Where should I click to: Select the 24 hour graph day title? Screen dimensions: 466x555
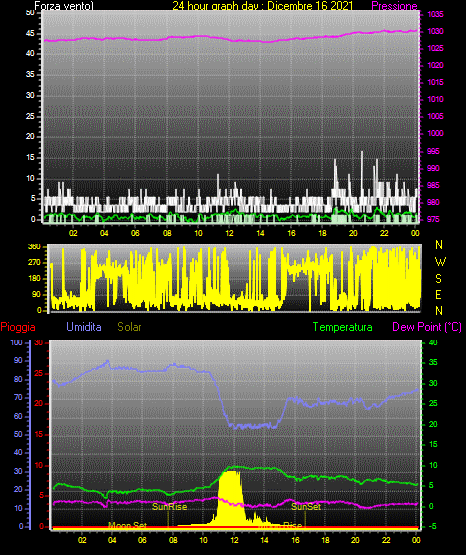(263, 6)
